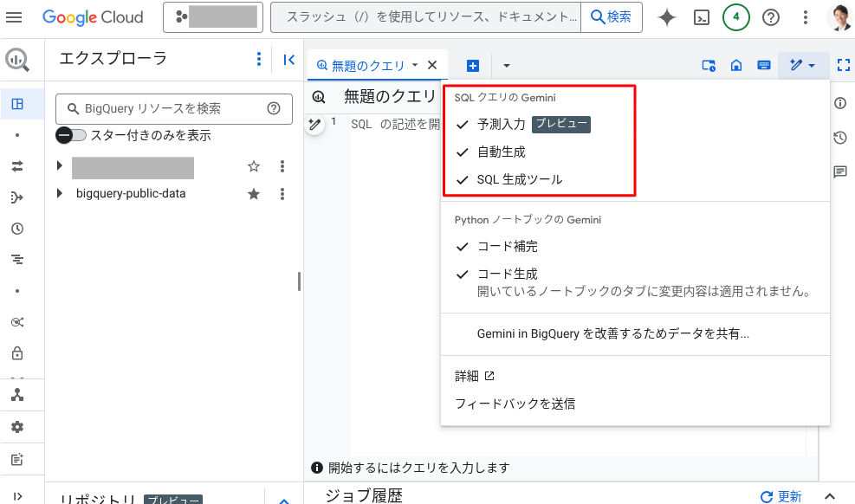Image resolution: width=855 pixels, height=504 pixels.
Task: Collapse the Explorer panel
Action: pos(289,60)
